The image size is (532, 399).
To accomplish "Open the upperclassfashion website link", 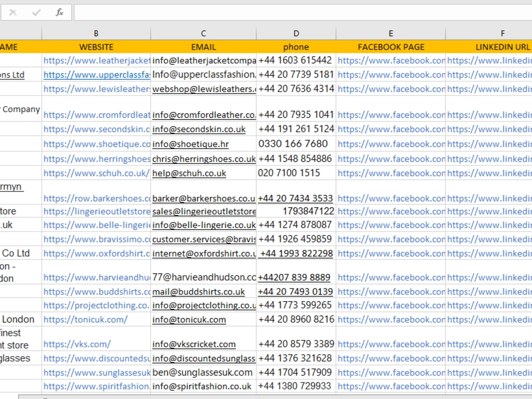I will point(97,74).
